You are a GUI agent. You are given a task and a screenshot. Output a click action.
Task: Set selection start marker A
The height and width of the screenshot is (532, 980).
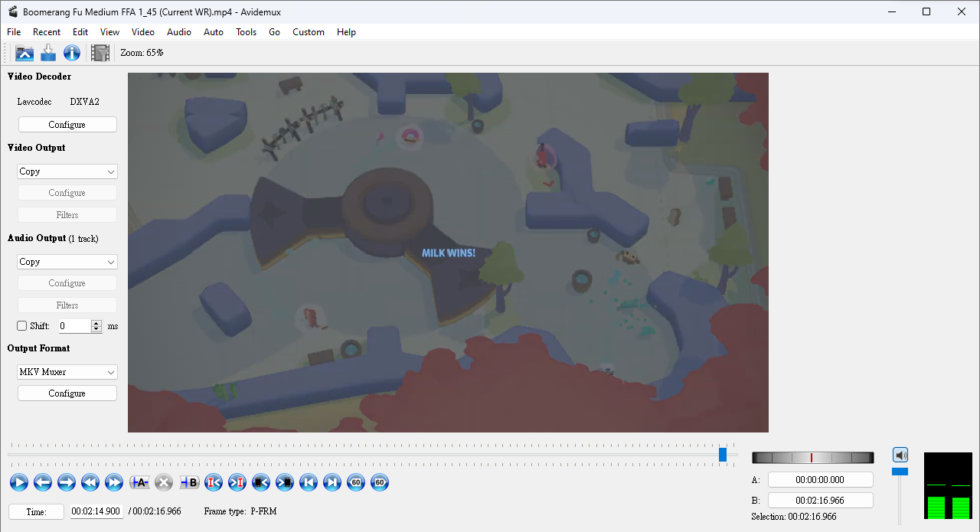[x=139, y=482]
